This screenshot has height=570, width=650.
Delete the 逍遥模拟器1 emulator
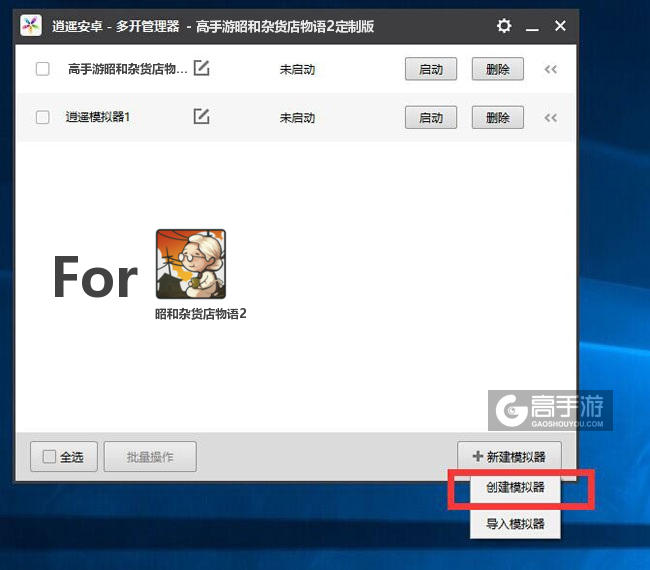[497, 118]
